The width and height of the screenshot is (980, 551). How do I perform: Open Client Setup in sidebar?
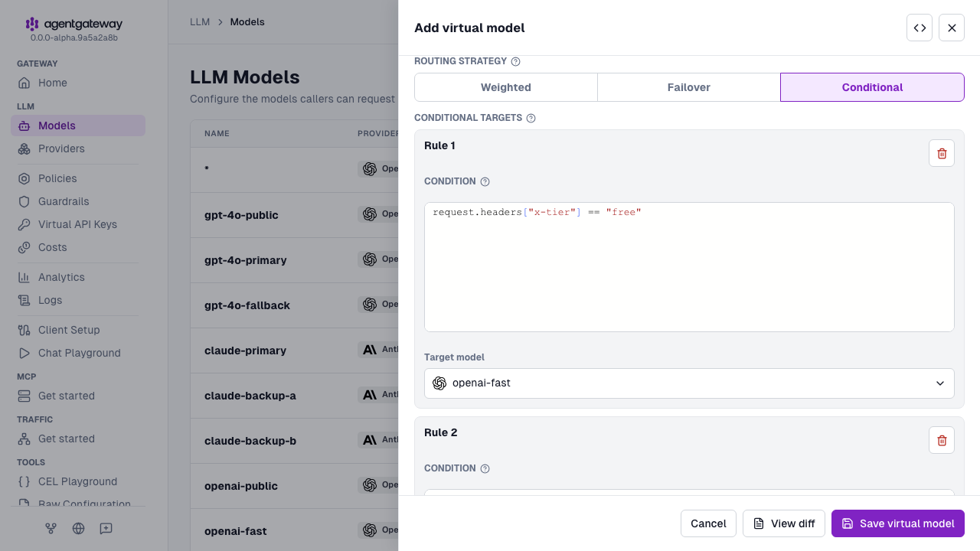coord(78,330)
